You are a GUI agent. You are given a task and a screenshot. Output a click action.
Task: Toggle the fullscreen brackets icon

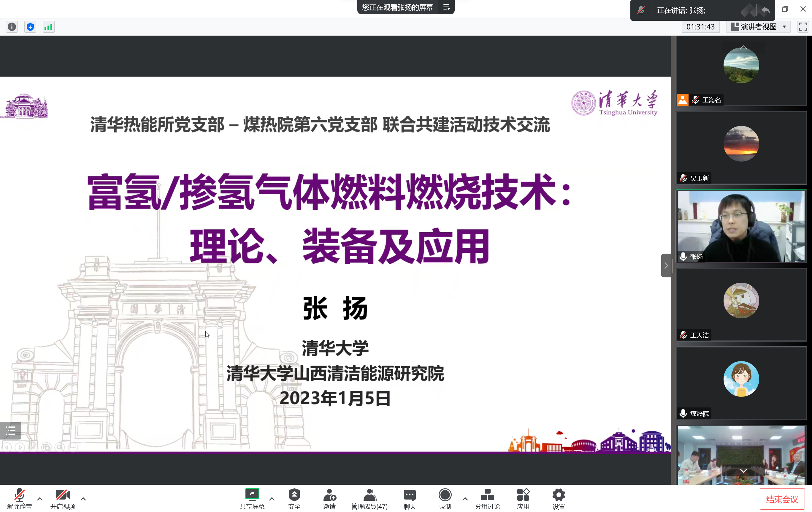[803, 27]
